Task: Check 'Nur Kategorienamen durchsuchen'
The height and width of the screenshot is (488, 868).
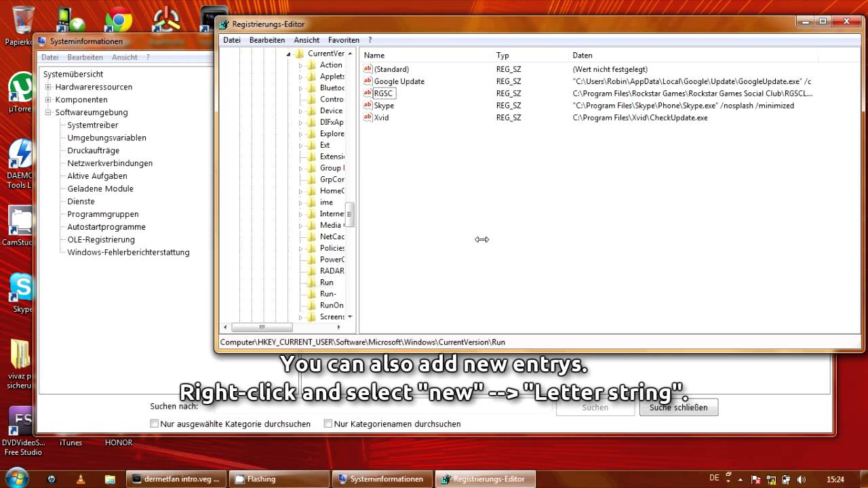Action: coord(328,424)
